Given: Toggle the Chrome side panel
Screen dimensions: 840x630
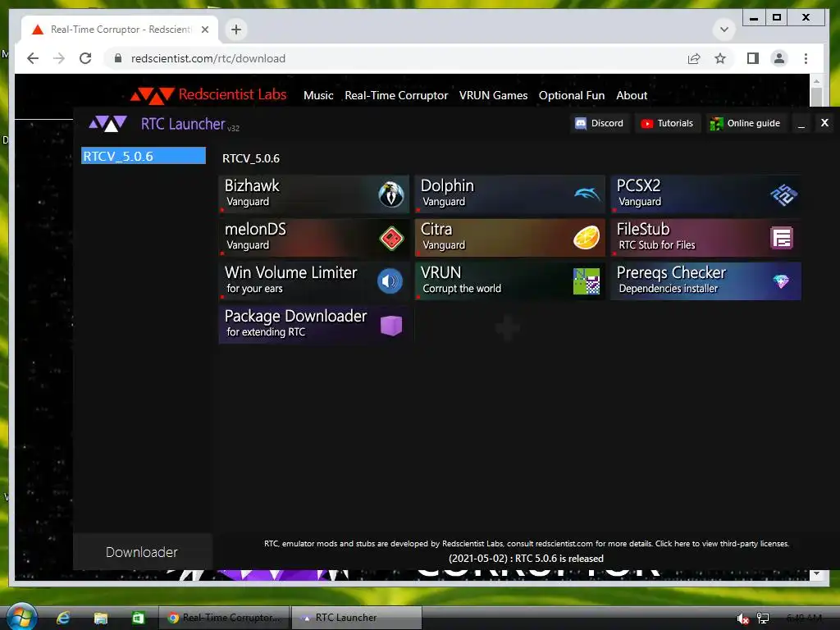Looking at the screenshot, I should 753,58.
